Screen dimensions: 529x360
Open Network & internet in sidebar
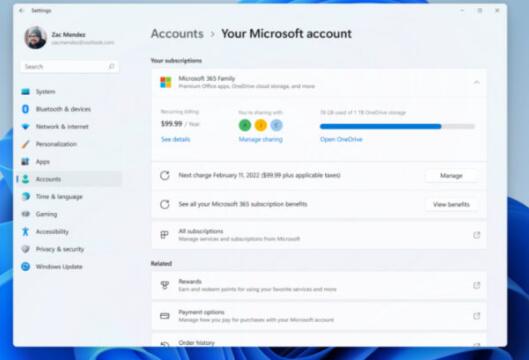pyautogui.click(x=69, y=127)
